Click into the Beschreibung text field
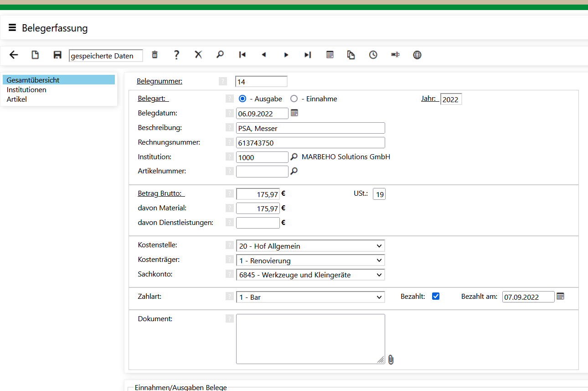Image resolution: width=588 pixels, height=391 pixels. point(310,128)
